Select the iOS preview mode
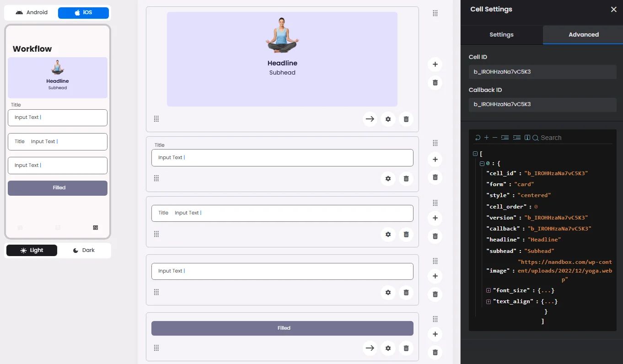Viewport: 623px width, 364px height. pos(83,13)
